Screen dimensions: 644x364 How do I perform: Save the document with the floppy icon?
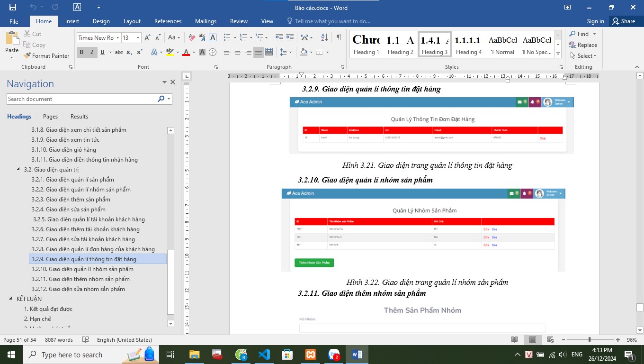(12, 7)
